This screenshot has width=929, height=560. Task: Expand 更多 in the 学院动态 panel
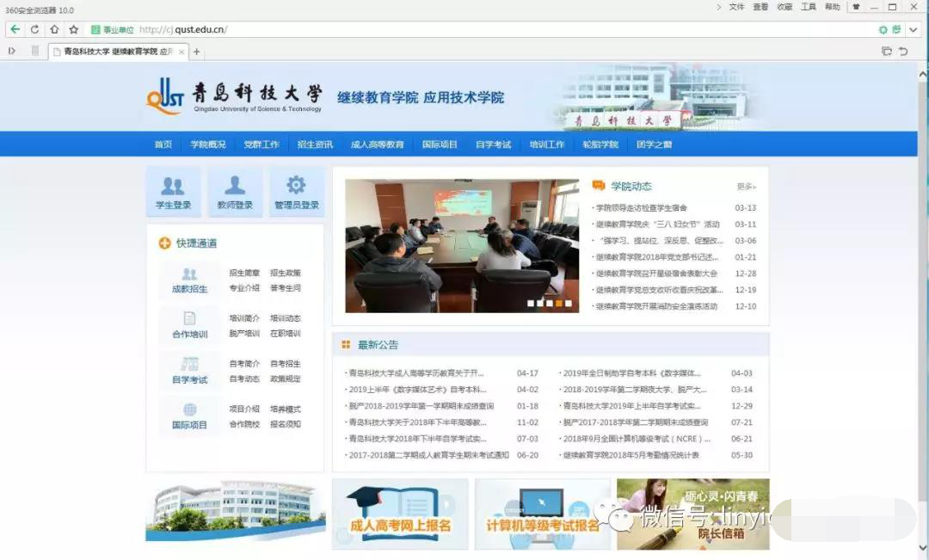click(x=746, y=187)
